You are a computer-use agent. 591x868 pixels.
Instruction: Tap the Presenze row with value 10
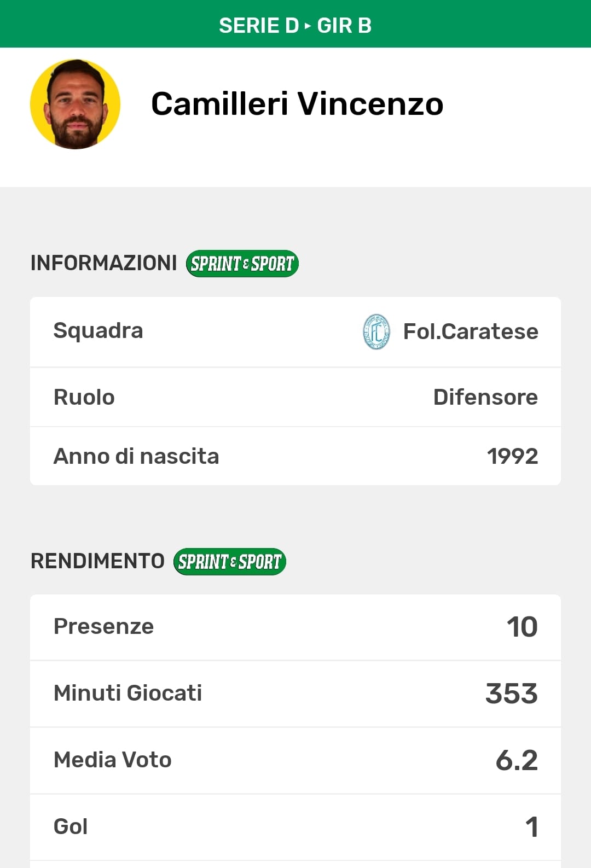pyautogui.click(x=296, y=627)
